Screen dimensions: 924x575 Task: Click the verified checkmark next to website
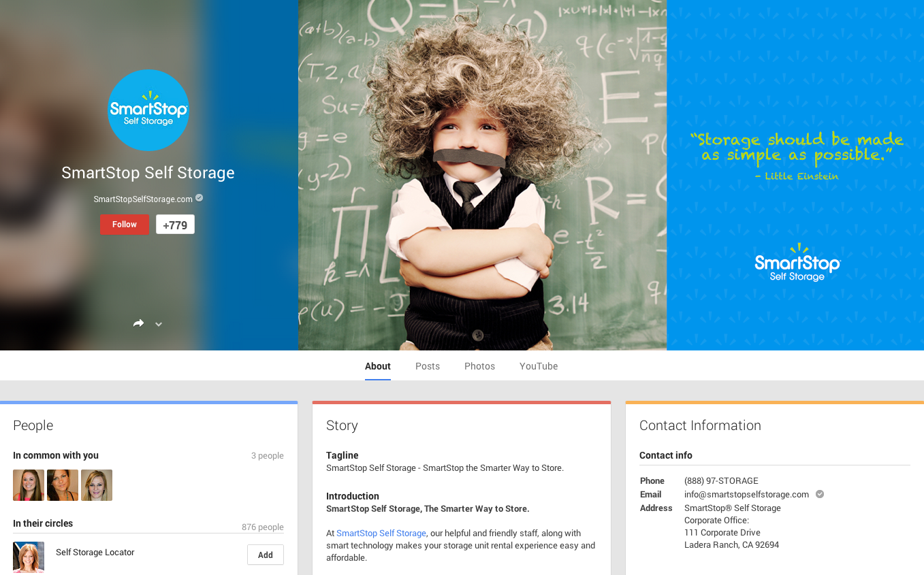tap(200, 198)
